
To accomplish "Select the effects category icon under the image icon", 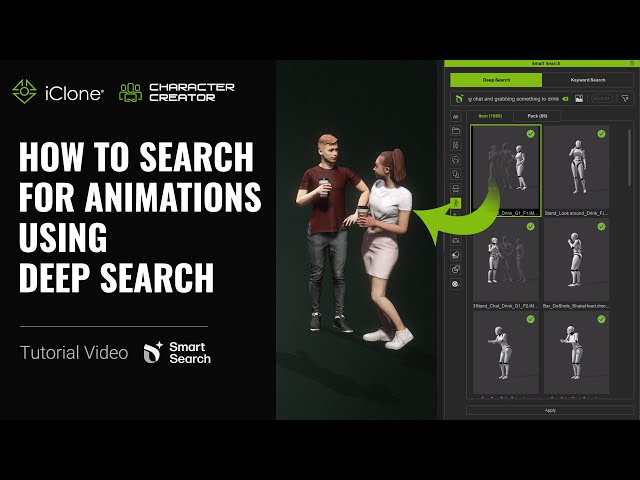I will (x=456, y=255).
